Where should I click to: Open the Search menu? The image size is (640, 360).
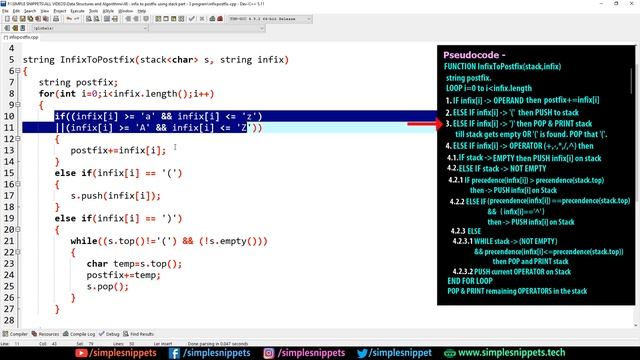point(30,11)
